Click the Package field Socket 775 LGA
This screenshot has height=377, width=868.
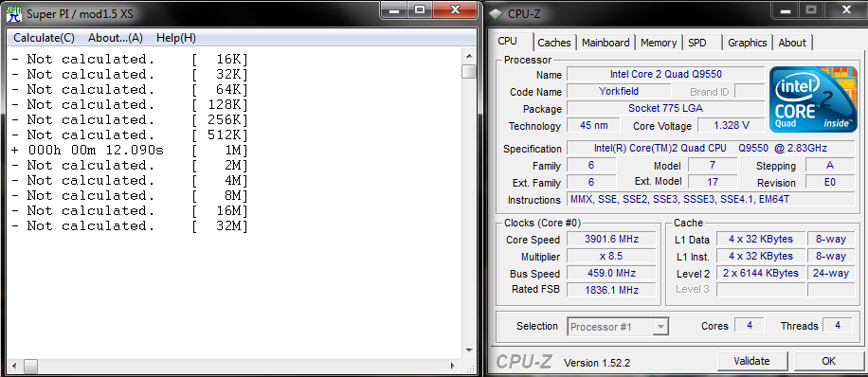click(x=666, y=109)
